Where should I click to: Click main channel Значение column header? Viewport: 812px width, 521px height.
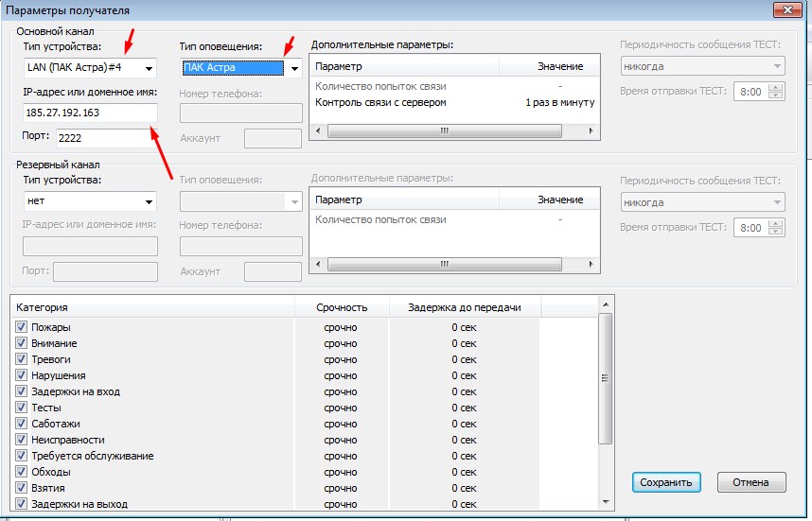[x=550, y=66]
